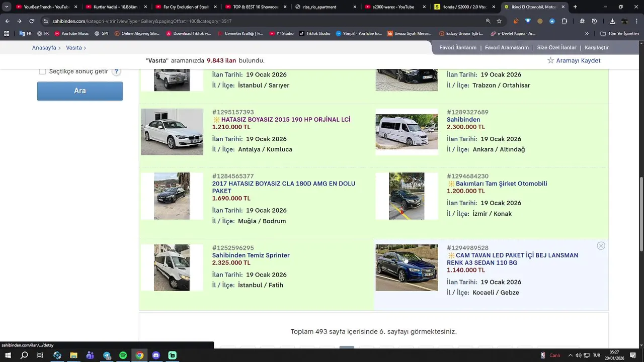The height and width of the screenshot is (362, 644).
Task: Switch to the Kurtlar Vadisi 18.Bölüm tab
Action: (x=117, y=7)
